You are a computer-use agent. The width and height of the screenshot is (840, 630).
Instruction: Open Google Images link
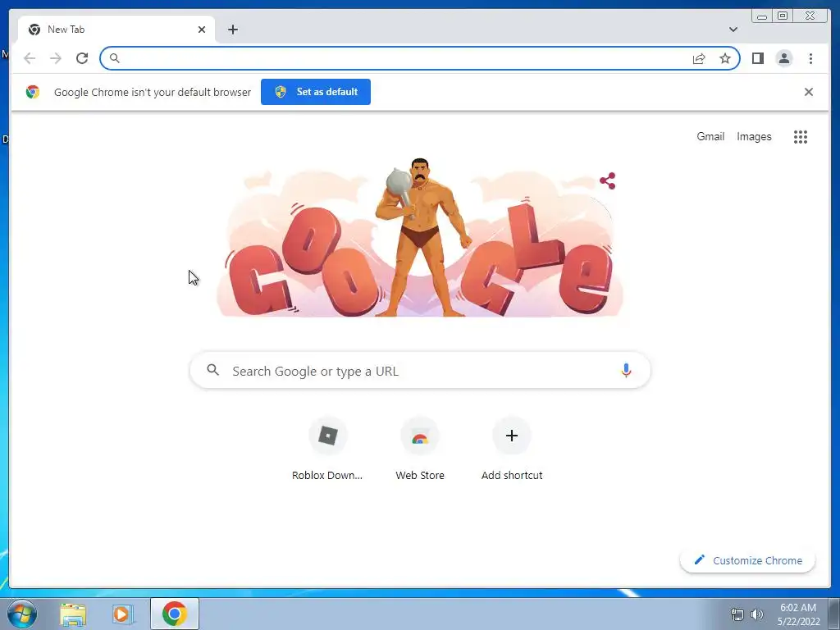tap(754, 137)
